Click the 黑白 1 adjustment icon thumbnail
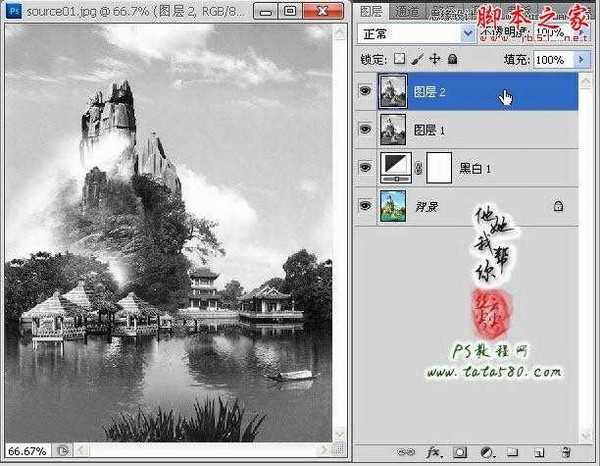The width and height of the screenshot is (600, 466). (x=396, y=168)
